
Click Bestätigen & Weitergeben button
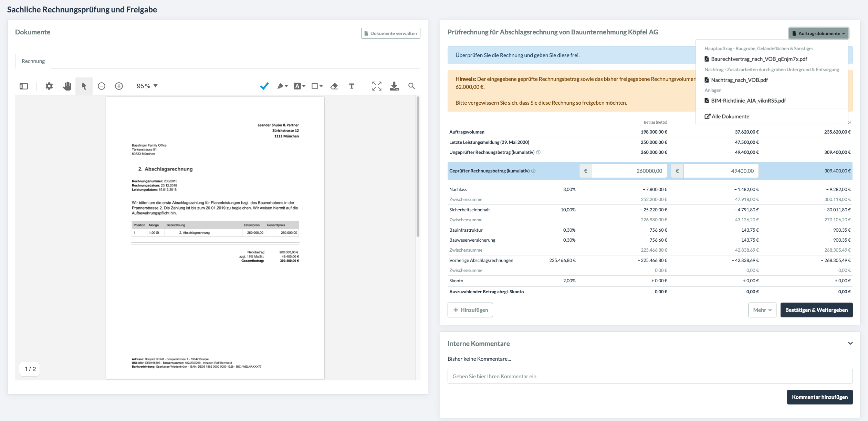click(816, 310)
